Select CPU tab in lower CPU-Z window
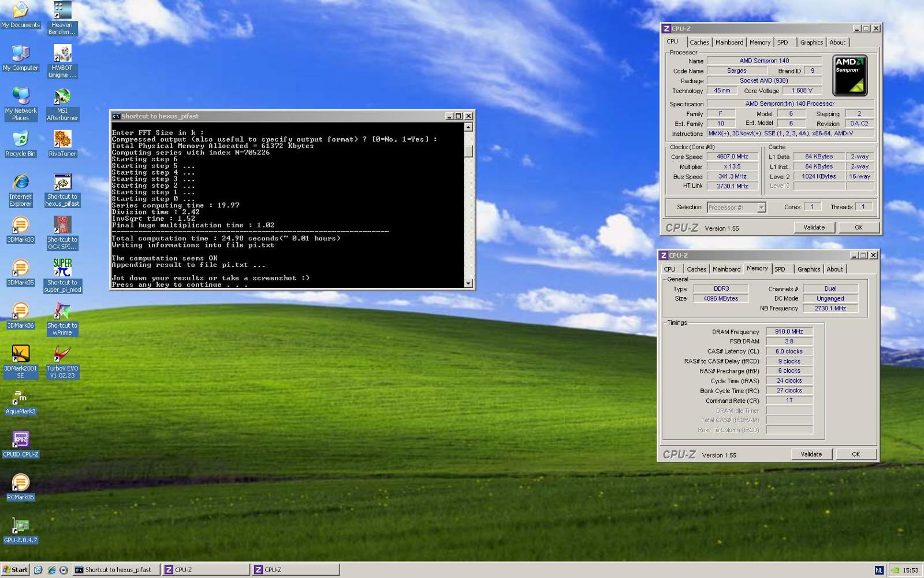 [x=670, y=269]
